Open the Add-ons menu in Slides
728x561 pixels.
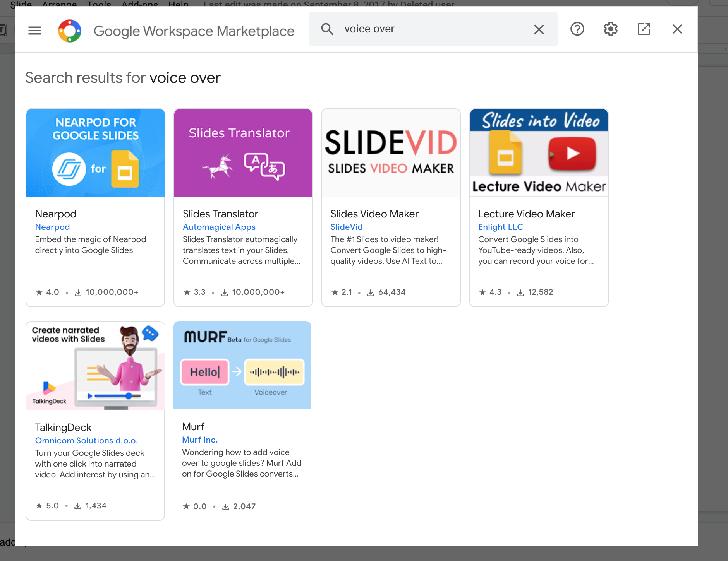[139, 5]
